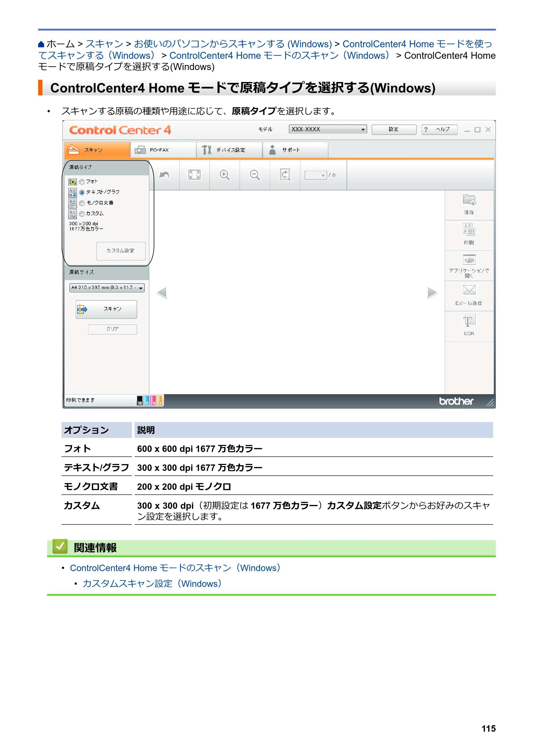Click the undo rotate arrow icon

(x=164, y=175)
